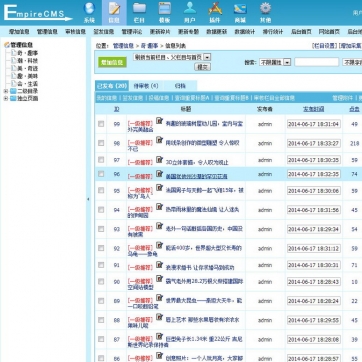Click edit icon in row ID 93
Viewport: 362px width, 362px height.
point(160,226)
